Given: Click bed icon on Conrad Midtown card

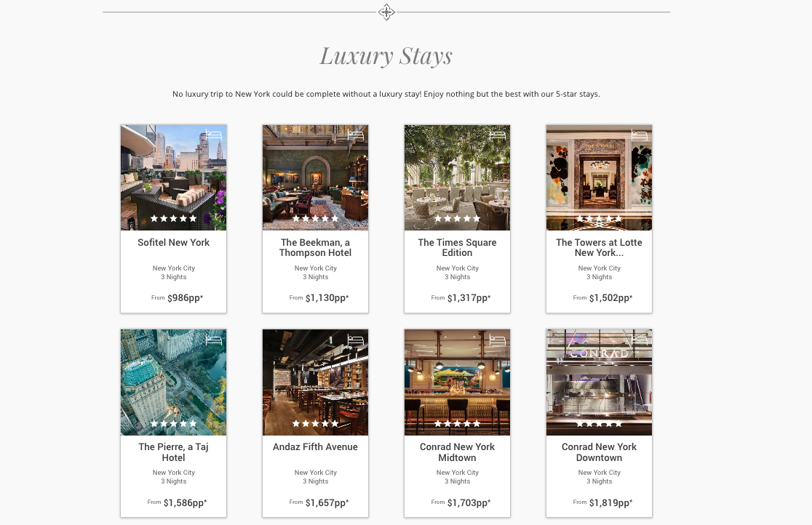Looking at the screenshot, I should tap(498, 340).
